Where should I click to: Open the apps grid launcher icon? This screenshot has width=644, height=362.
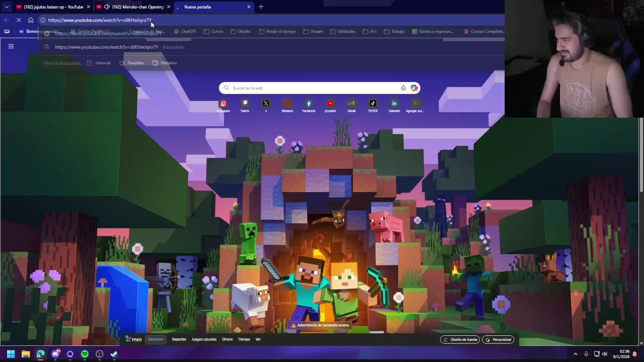click(x=11, y=46)
